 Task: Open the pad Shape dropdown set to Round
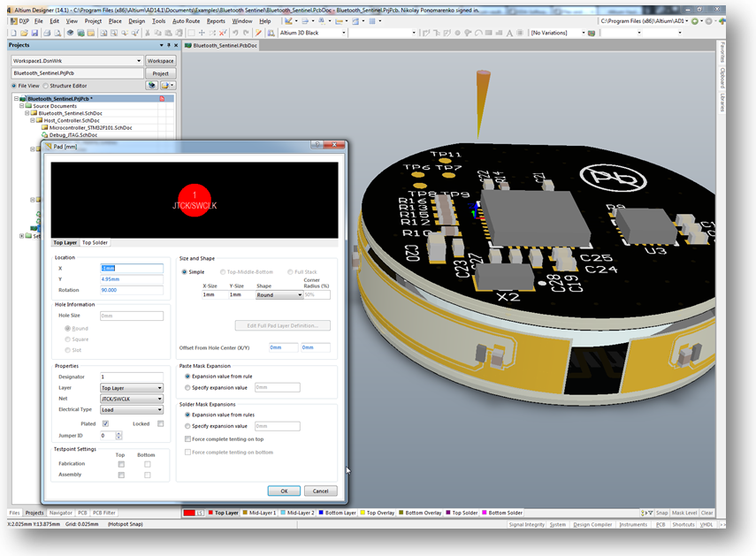[x=279, y=295]
